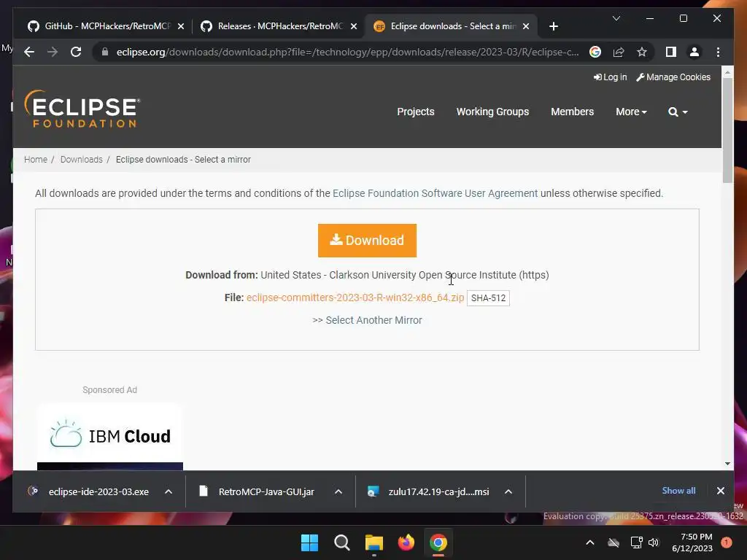Open Working Groups navigation item
Image resolution: width=747 pixels, height=560 pixels.
tap(492, 112)
